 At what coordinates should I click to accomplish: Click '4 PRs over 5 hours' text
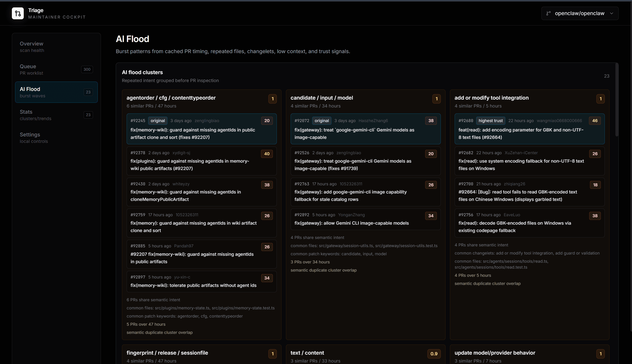tap(473, 276)
